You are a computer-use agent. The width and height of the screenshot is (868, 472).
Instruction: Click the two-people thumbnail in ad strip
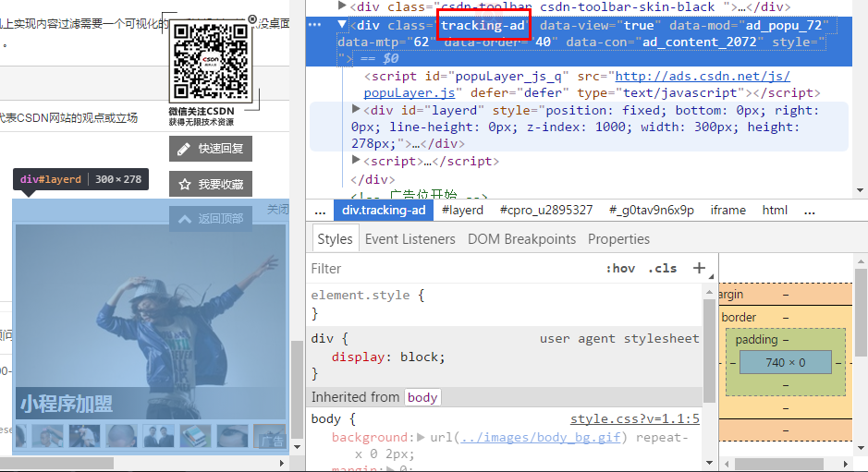tap(158, 436)
